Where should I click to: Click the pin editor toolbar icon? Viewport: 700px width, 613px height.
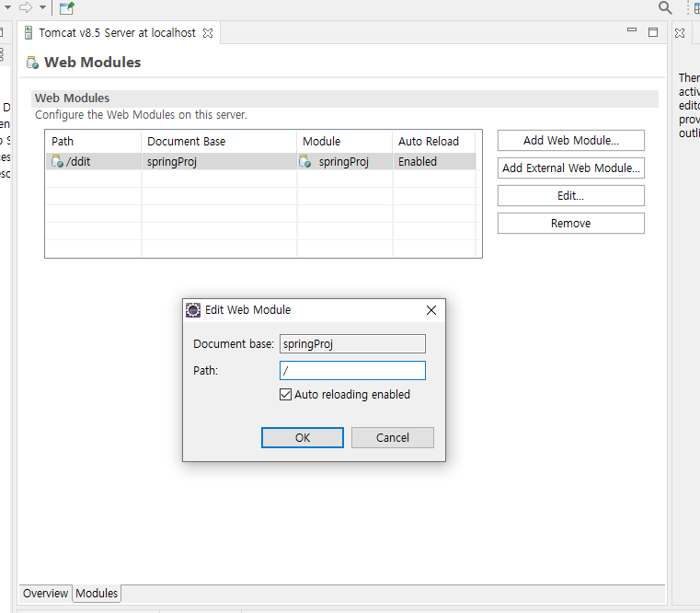coord(66,8)
